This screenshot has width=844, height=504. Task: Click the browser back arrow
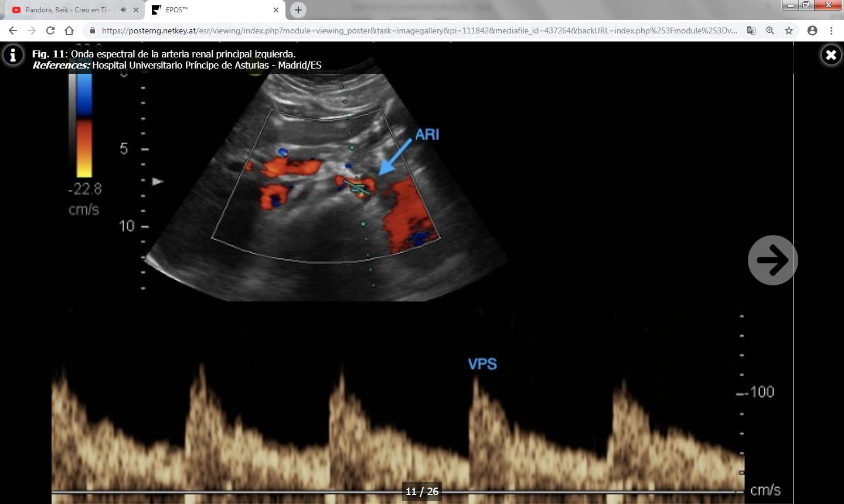[13, 30]
